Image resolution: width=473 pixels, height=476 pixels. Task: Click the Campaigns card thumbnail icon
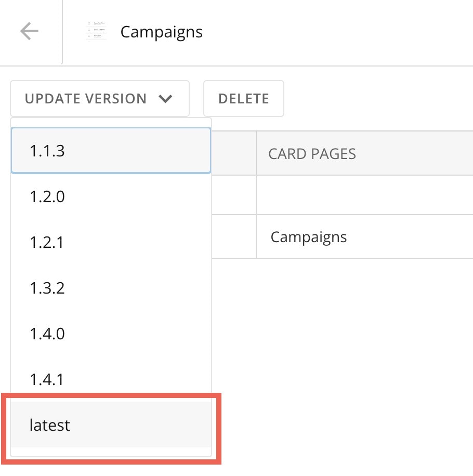[96, 31]
